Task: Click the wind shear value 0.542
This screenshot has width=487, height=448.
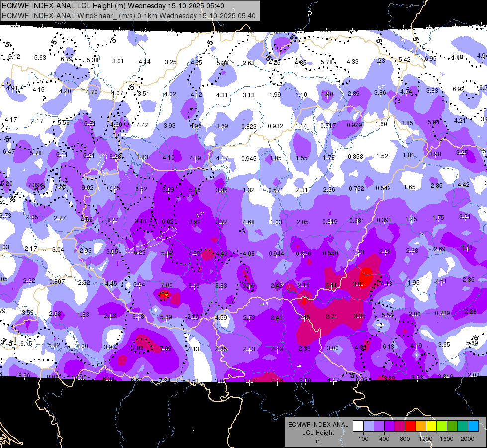Action: point(383,188)
